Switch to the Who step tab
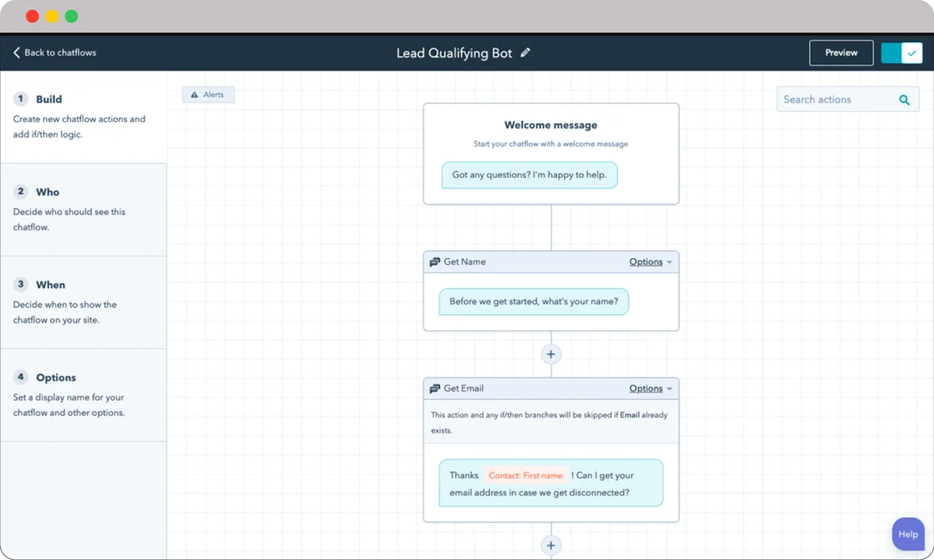The image size is (934, 560). tap(84, 210)
